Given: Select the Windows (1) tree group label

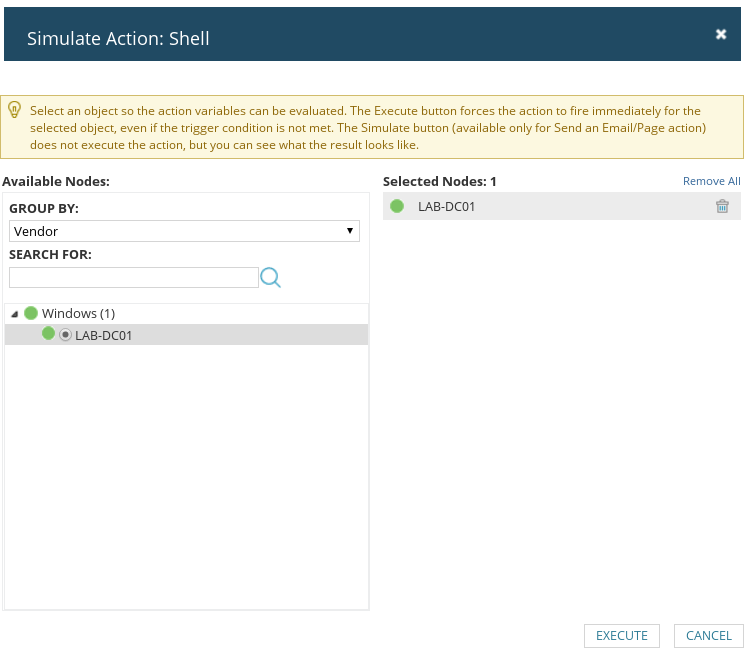Looking at the screenshot, I should tap(78, 313).
